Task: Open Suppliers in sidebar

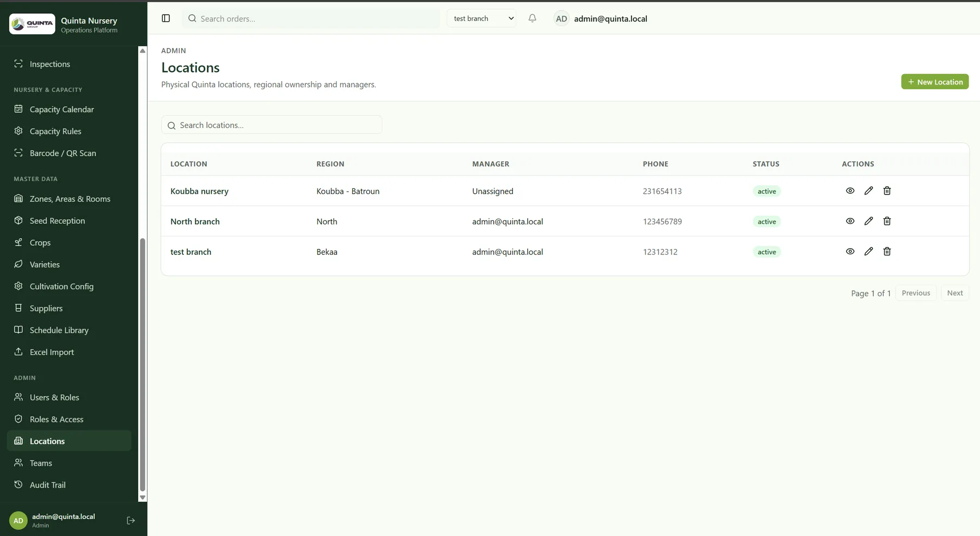Action: coord(69,308)
